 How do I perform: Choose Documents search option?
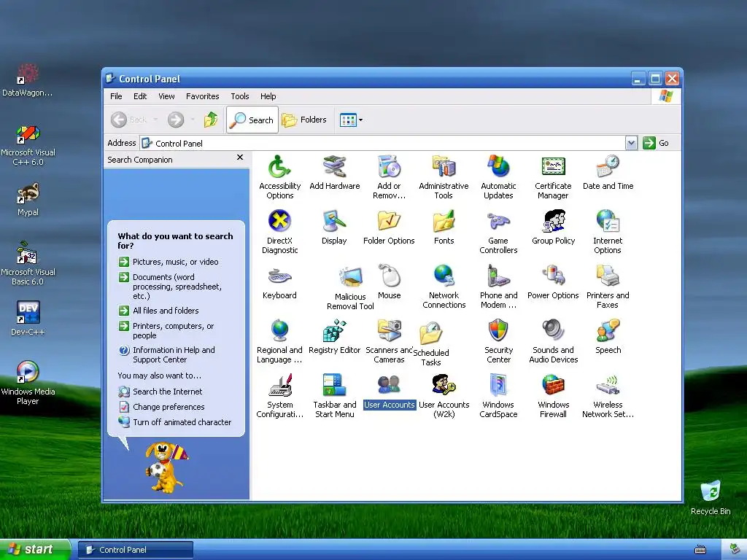coord(171,286)
